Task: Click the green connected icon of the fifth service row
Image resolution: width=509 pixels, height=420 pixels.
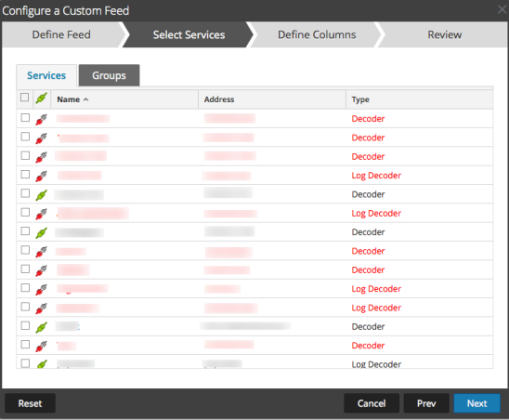Action: click(41, 195)
